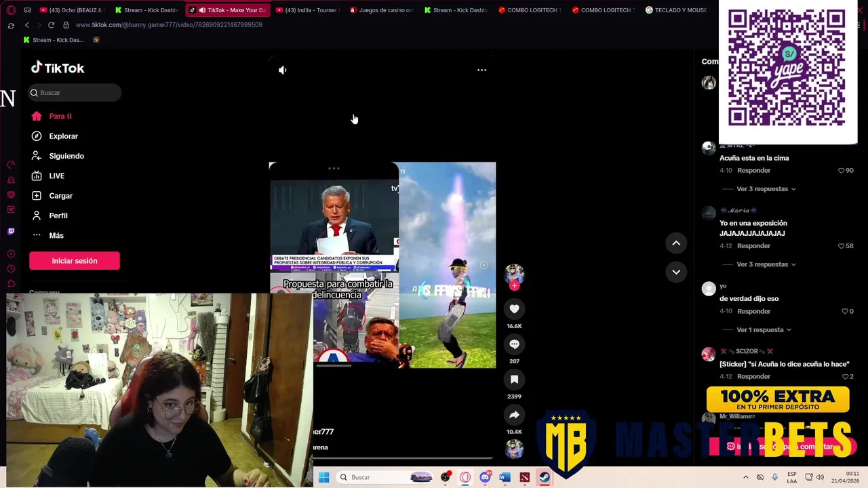Open Twitch in Opera sidebar
Screen dimensions: 868x488
pyautogui.click(x=11, y=231)
